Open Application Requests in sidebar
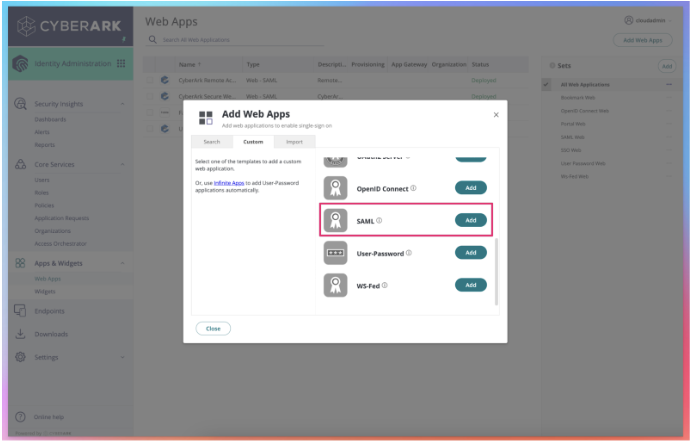The height and width of the screenshot is (444, 692). pos(62,218)
